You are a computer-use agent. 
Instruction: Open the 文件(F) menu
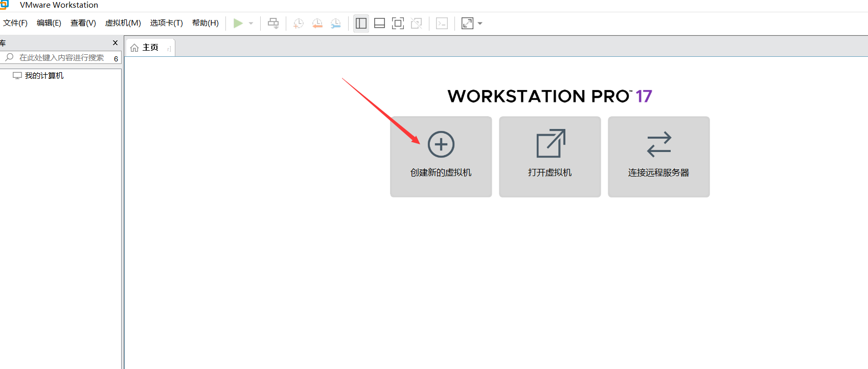(15, 23)
